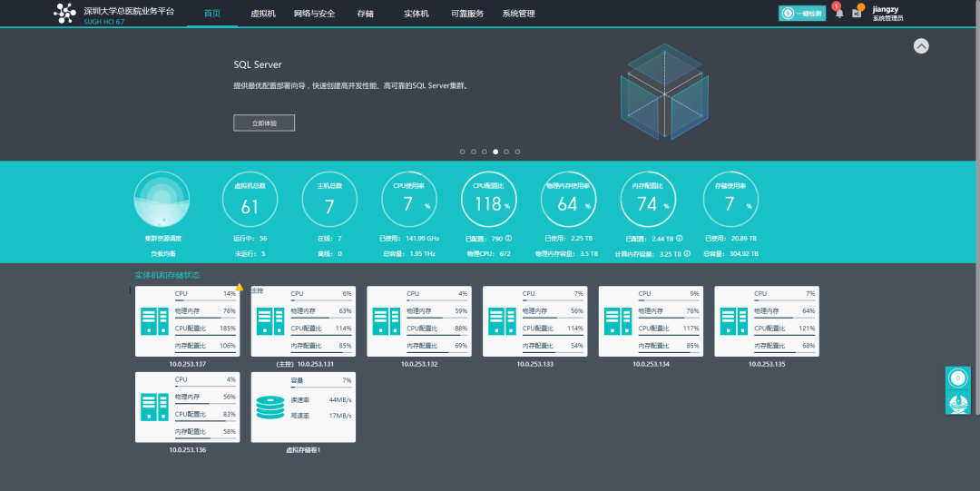Open the 网络与安全 menu
The width and height of the screenshot is (980, 491).
coord(314,13)
